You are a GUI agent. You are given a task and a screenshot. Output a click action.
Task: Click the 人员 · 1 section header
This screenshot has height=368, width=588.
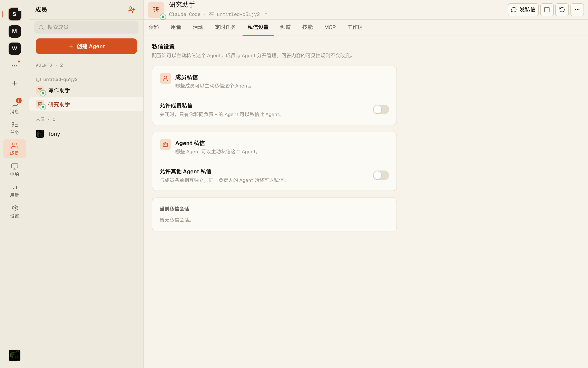point(46,119)
